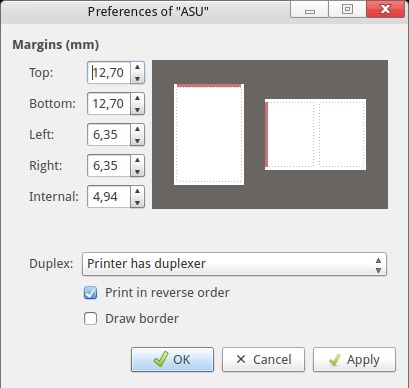The height and width of the screenshot is (388, 409).
Task: Open the Duplex dropdown list
Action: pyautogui.click(x=234, y=264)
